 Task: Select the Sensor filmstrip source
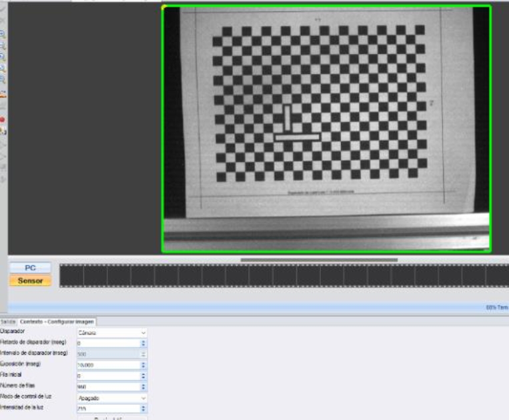(x=30, y=281)
